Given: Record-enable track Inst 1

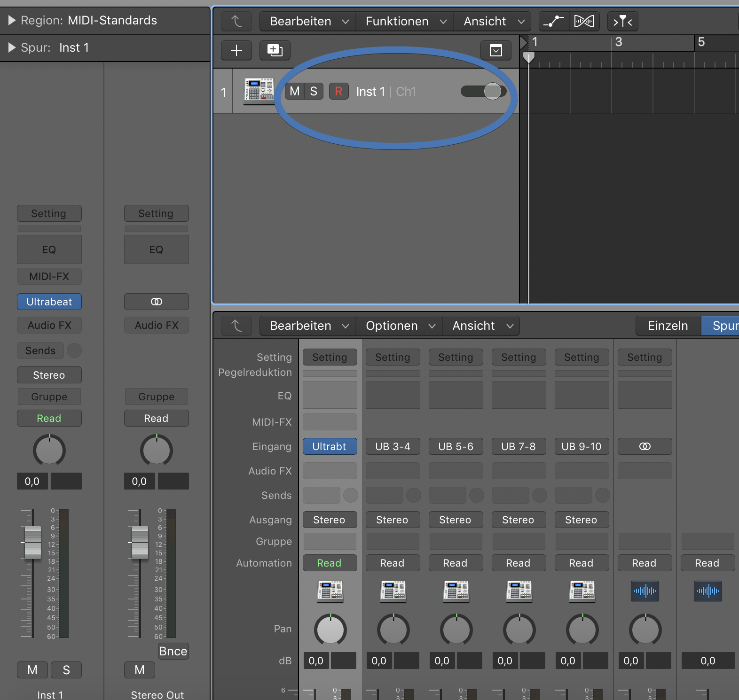Looking at the screenshot, I should click(338, 91).
